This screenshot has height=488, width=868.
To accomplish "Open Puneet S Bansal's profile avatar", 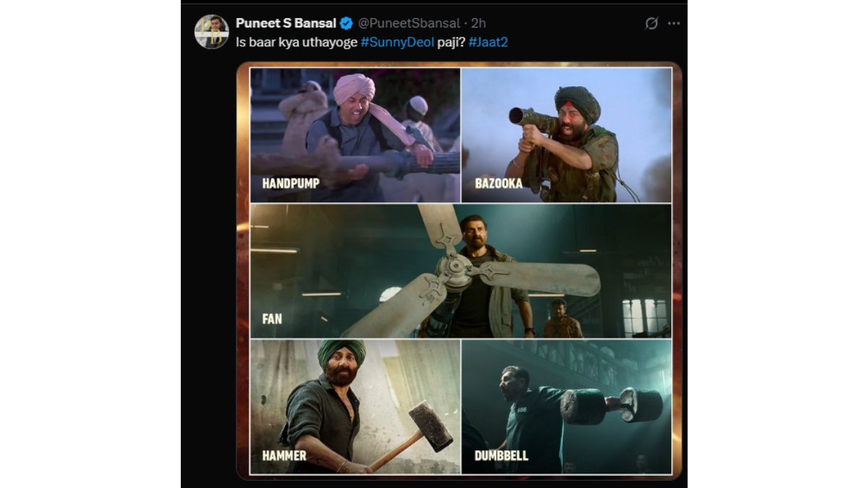I will coord(211,32).
